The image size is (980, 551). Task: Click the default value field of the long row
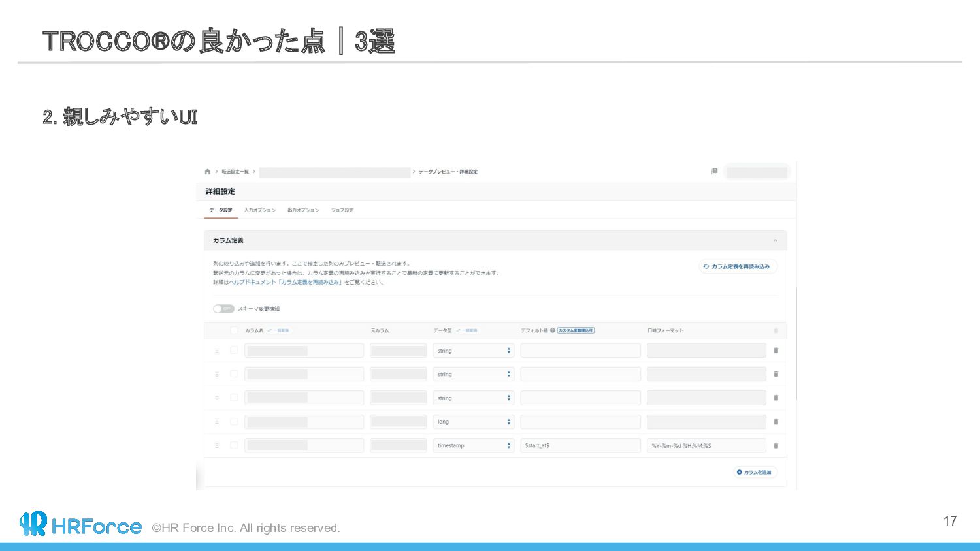pyautogui.click(x=581, y=422)
